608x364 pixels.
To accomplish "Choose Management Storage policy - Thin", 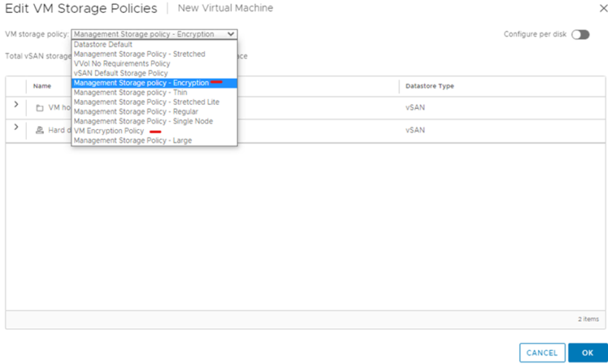I will click(132, 92).
